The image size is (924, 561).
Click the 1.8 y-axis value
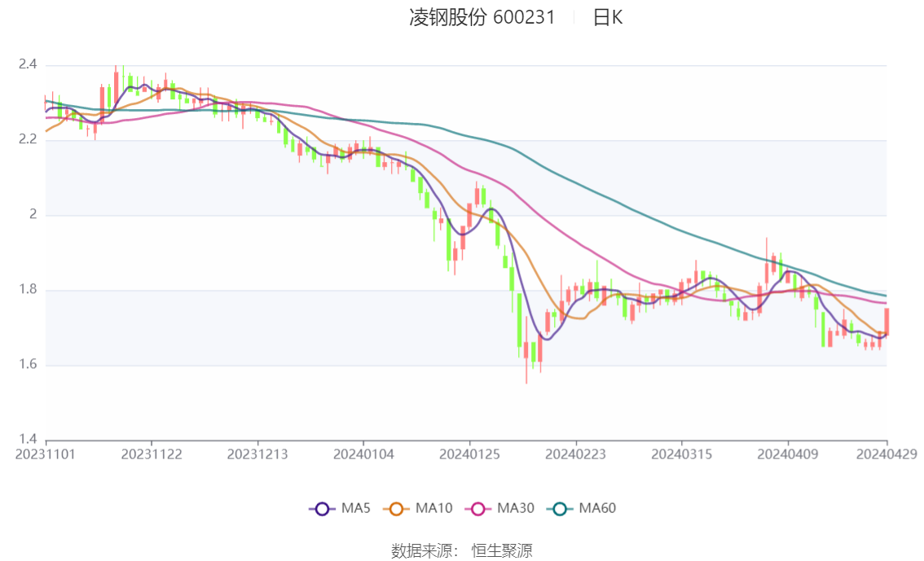click(28, 289)
